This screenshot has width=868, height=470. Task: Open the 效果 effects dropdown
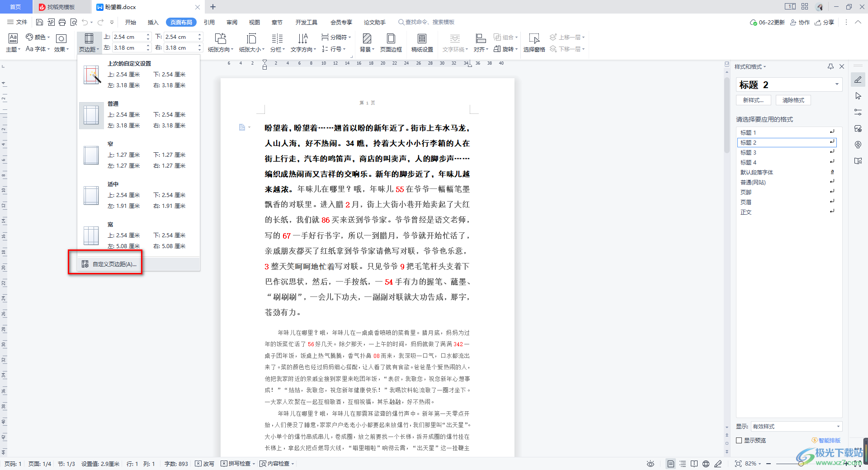[61, 42]
